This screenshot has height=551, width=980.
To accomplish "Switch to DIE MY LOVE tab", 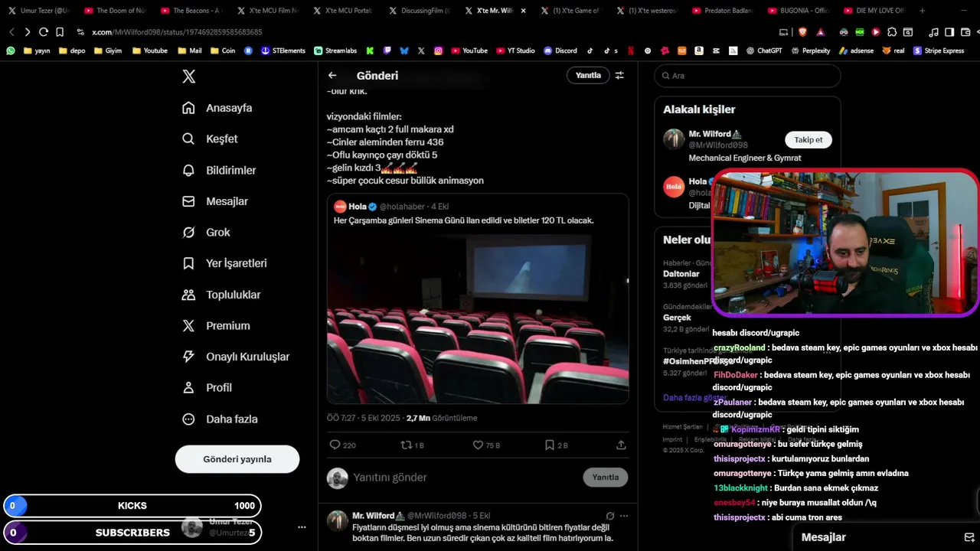I will tap(874, 11).
